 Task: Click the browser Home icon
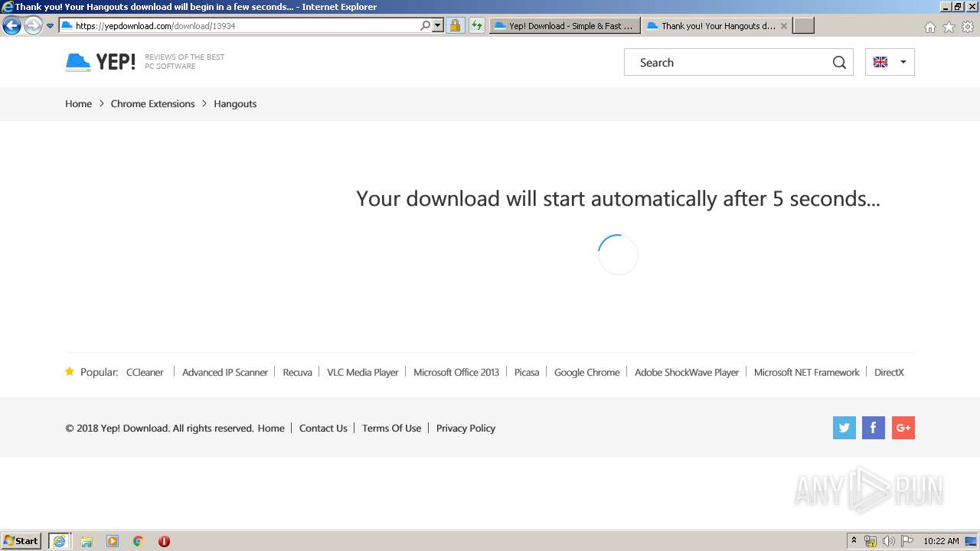coord(929,27)
